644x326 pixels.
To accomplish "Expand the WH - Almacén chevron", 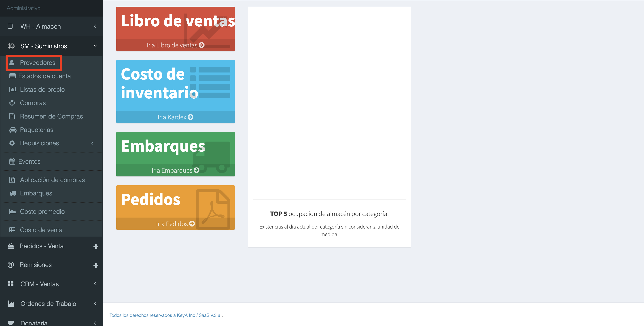I will (95, 26).
